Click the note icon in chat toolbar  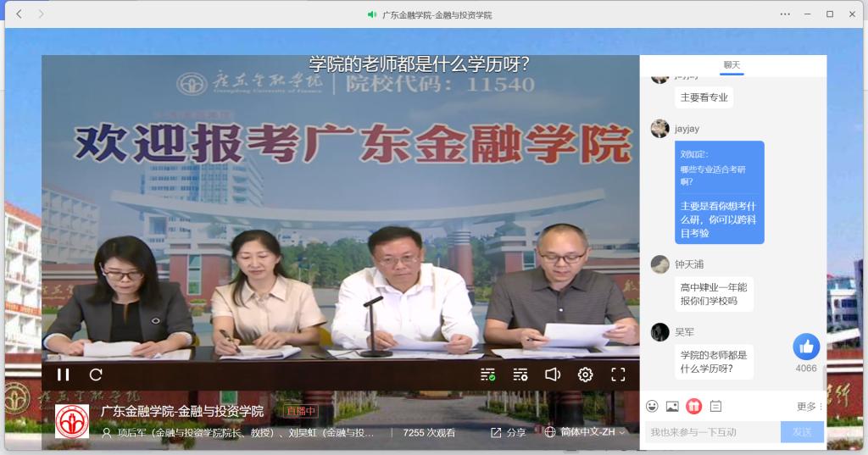(715, 407)
